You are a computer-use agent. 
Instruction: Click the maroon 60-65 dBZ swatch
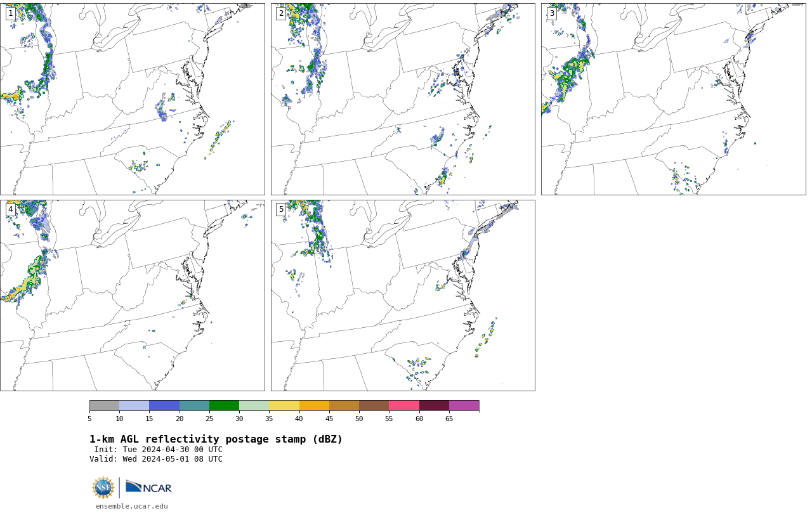[434, 406]
